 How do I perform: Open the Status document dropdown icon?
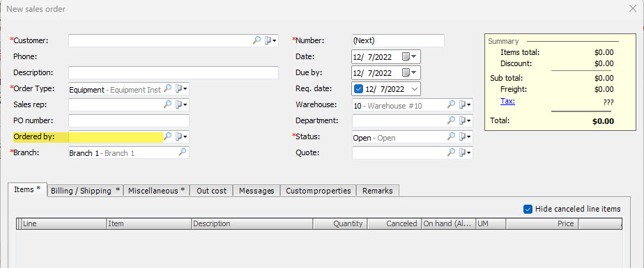click(466, 136)
